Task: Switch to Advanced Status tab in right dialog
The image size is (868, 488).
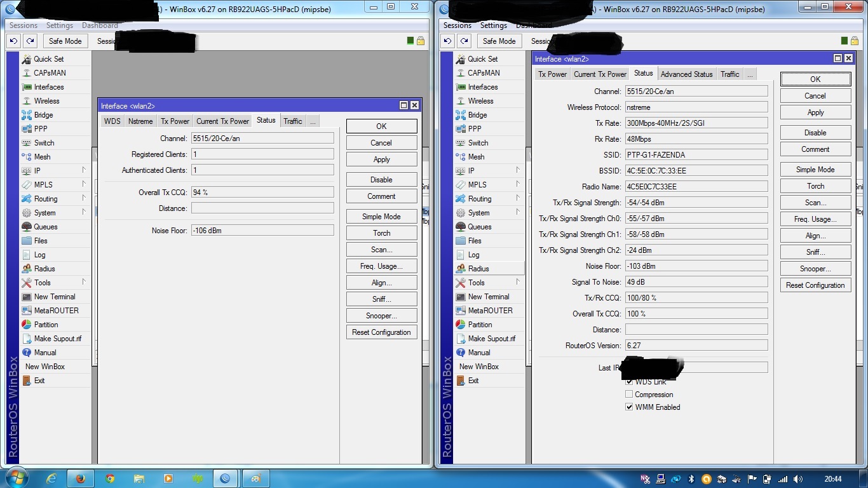Action: tap(687, 74)
